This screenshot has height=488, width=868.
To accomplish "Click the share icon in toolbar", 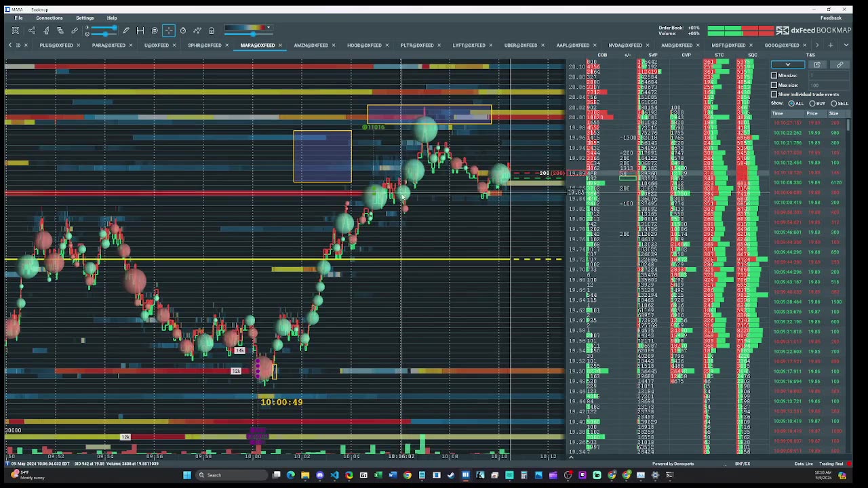I will coord(32,30).
